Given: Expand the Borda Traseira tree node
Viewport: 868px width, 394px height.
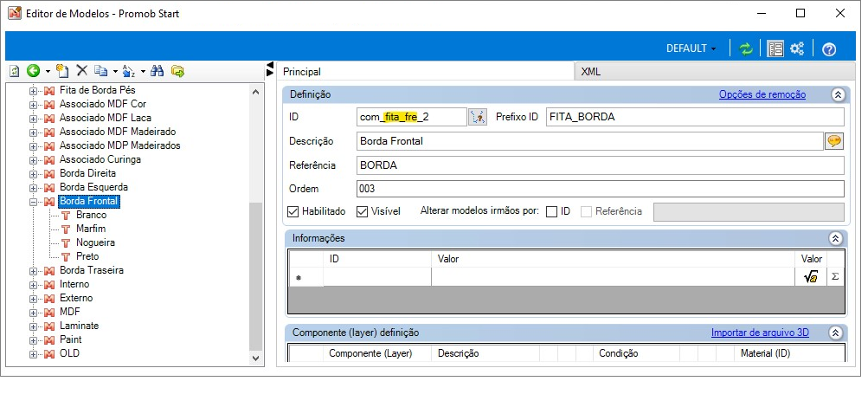Looking at the screenshot, I should 33,270.
